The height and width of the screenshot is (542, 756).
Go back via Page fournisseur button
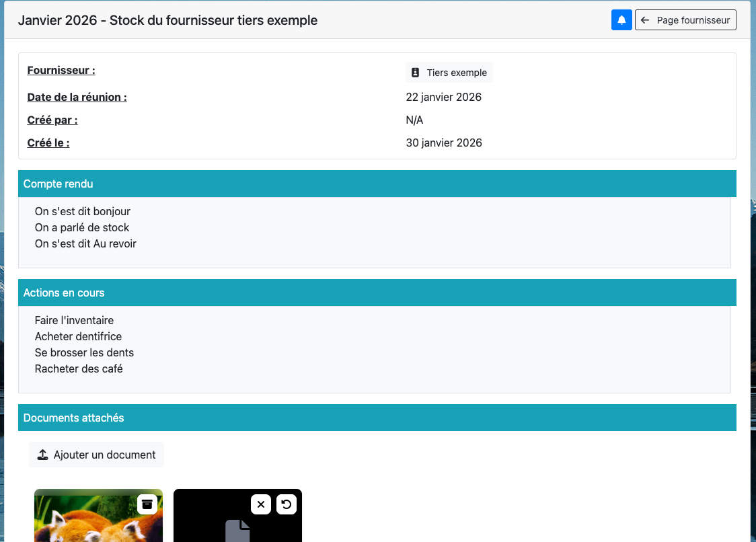tap(685, 20)
